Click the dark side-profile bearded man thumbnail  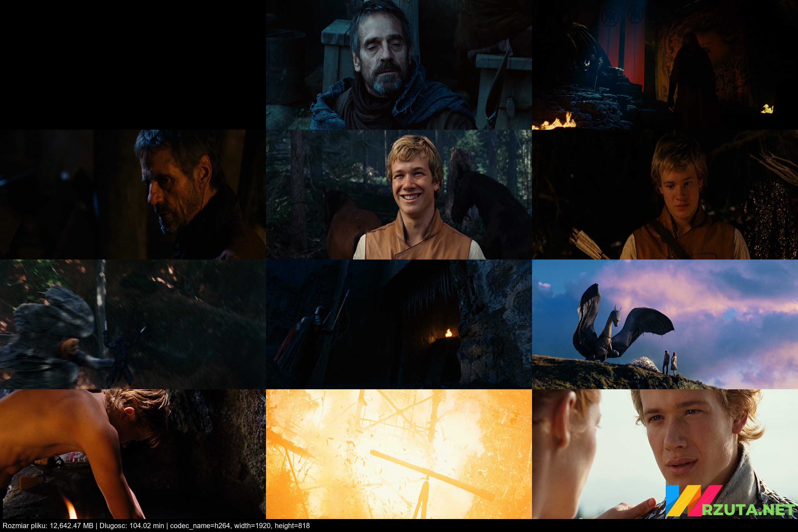tap(132, 194)
